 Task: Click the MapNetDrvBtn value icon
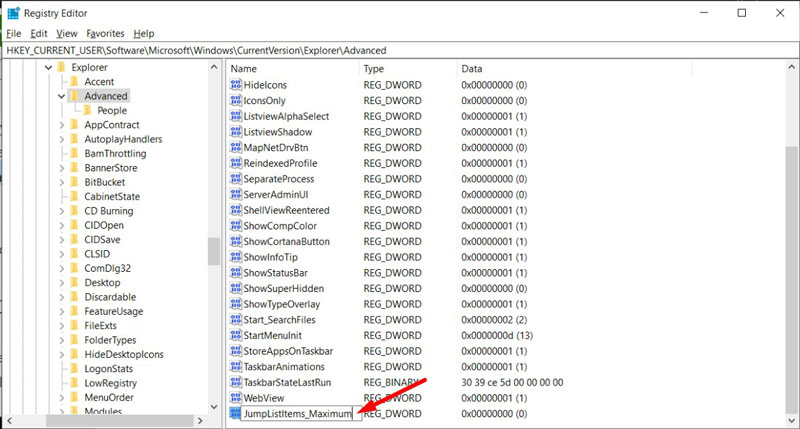235,147
